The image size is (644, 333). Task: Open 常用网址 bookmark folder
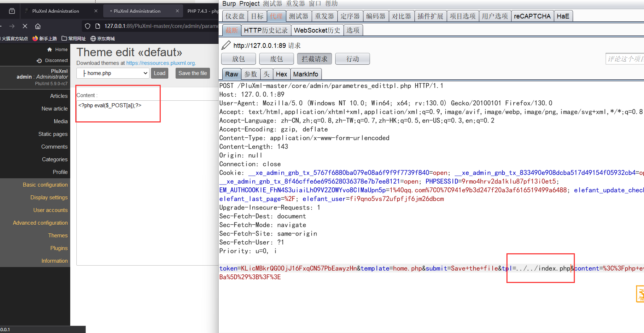(73, 38)
